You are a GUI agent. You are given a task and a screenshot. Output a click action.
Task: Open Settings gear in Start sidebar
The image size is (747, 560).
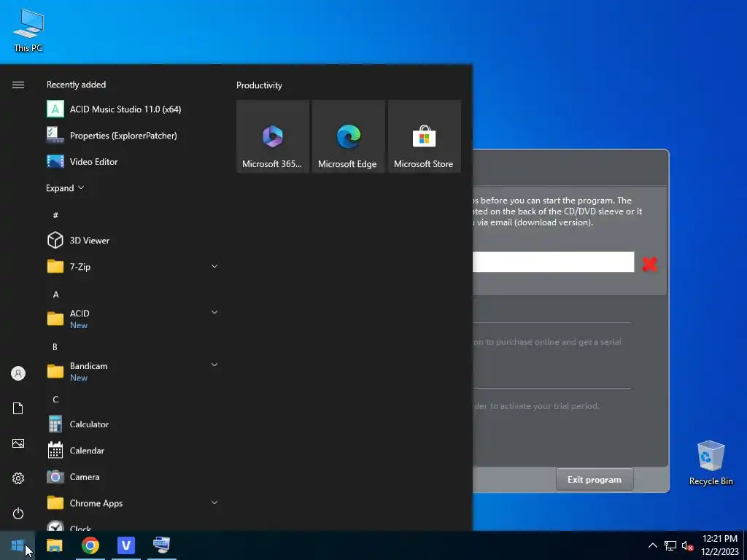coord(18,478)
